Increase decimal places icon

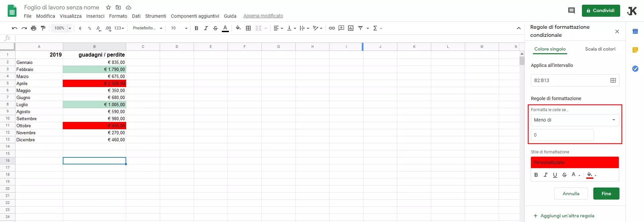pyautogui.click(x=108, y=28)
